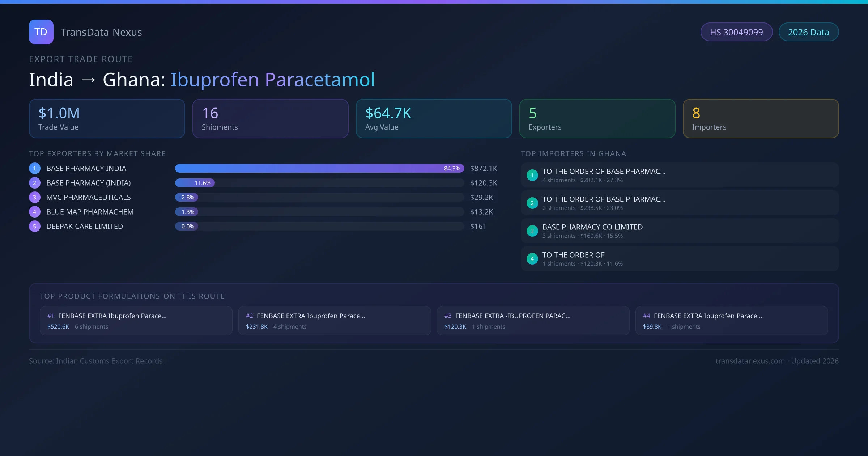Click rank 3 badge beside MVC PHARMACEUTICALS
The height and width of the screenshot is (456, 868).
click(x=35, y=197)
